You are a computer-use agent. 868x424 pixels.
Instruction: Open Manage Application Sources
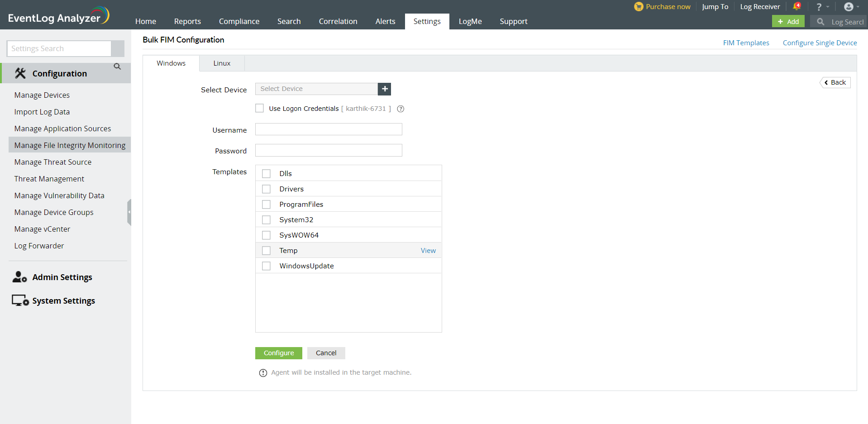pos(62,129)
